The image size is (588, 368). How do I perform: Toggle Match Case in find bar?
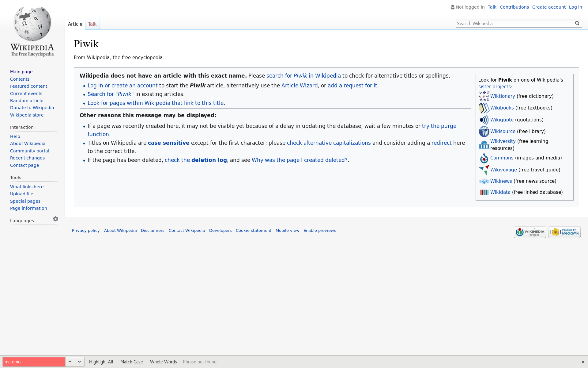[x=132, y=362]
